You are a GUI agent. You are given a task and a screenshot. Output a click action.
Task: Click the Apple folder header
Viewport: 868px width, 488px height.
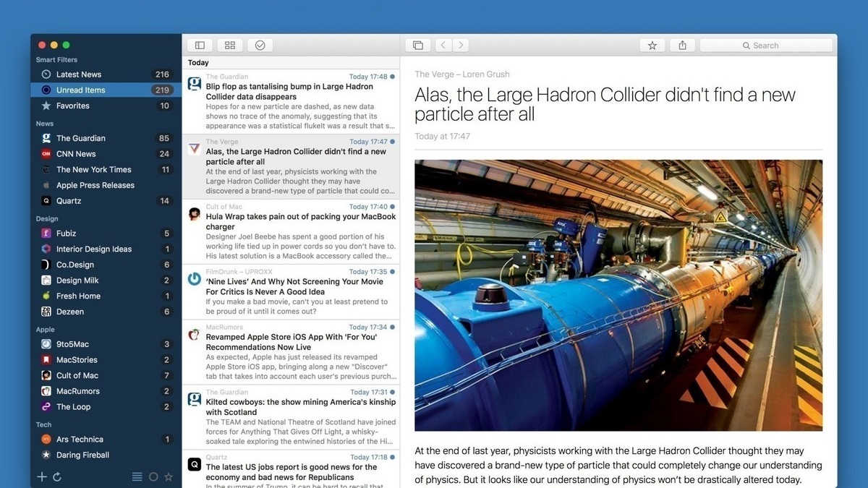[x=46, y=330]
